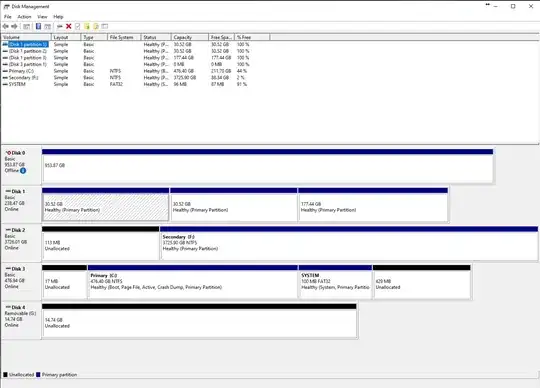This screenshot has width=540, height=388.
Task: Select the Disk 1 label panel
Action: [x=21, y=205]
